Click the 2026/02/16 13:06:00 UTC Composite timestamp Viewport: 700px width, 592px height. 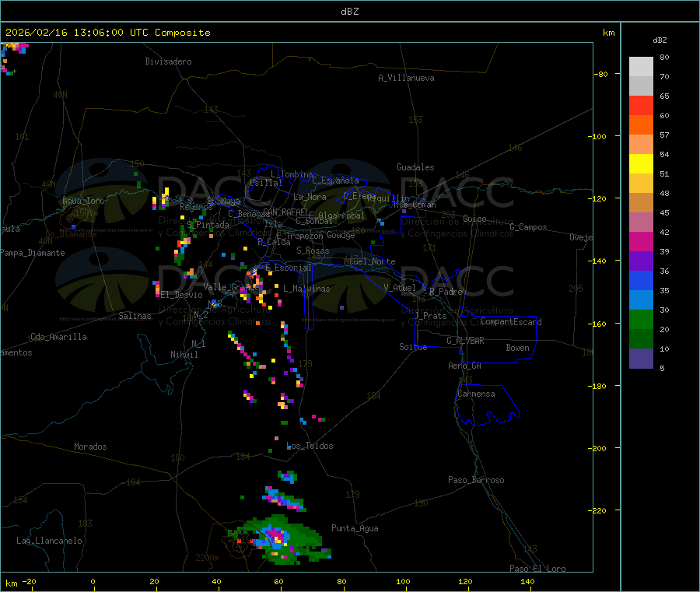click(x=107, y=33)
